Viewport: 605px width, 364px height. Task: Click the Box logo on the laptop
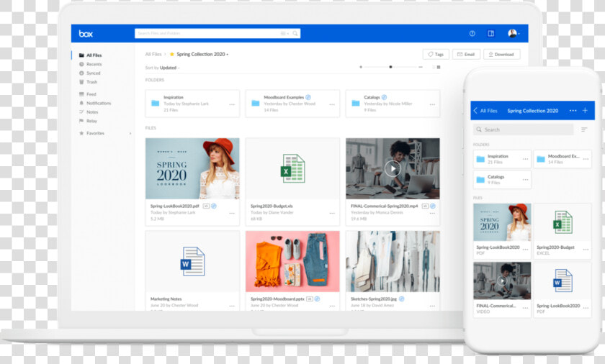(x=86, y=34)
